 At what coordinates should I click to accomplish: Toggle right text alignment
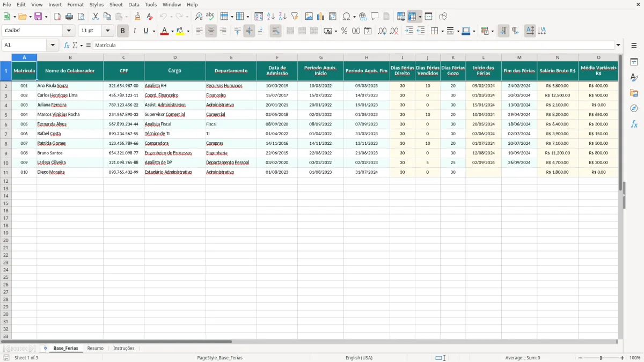pyautogui.click(x=223, y=31)
